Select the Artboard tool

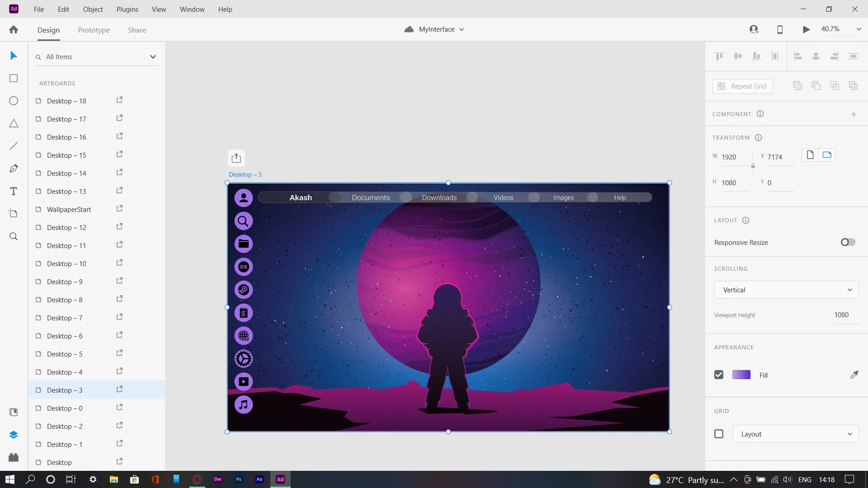(x=14, y=214)
